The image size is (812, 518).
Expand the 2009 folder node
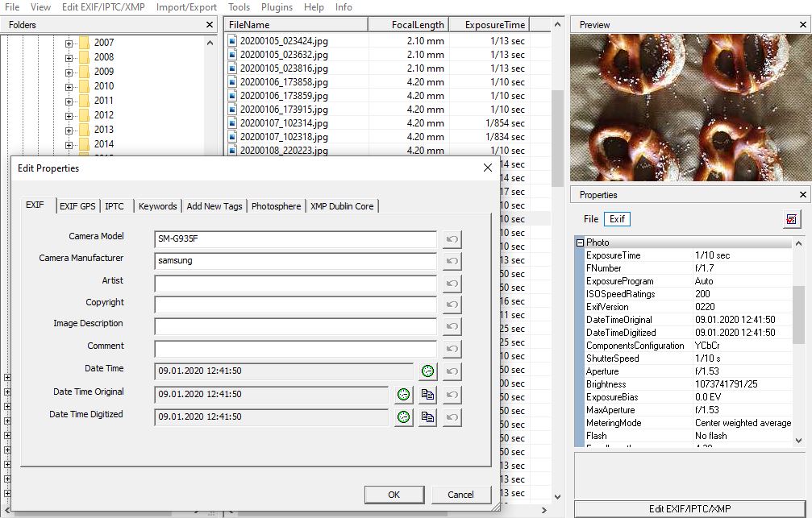69,73
